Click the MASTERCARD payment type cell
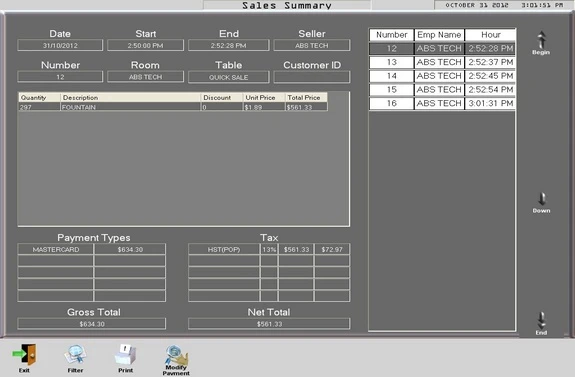This screenshot has width=575, height=377. pos(56,249)
